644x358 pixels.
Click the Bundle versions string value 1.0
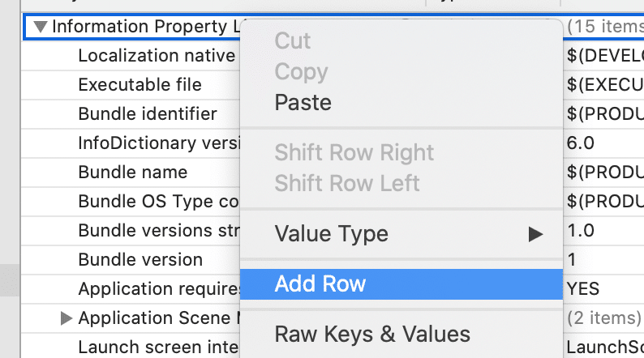581,231
